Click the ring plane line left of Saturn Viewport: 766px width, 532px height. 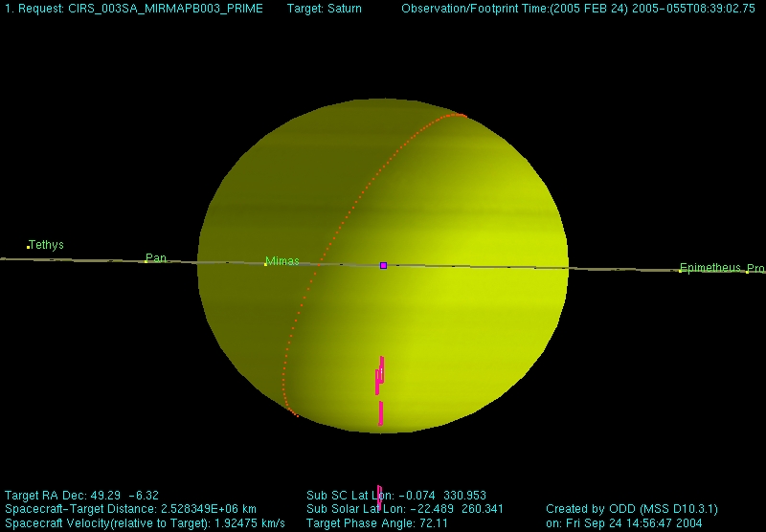point(96,259)
